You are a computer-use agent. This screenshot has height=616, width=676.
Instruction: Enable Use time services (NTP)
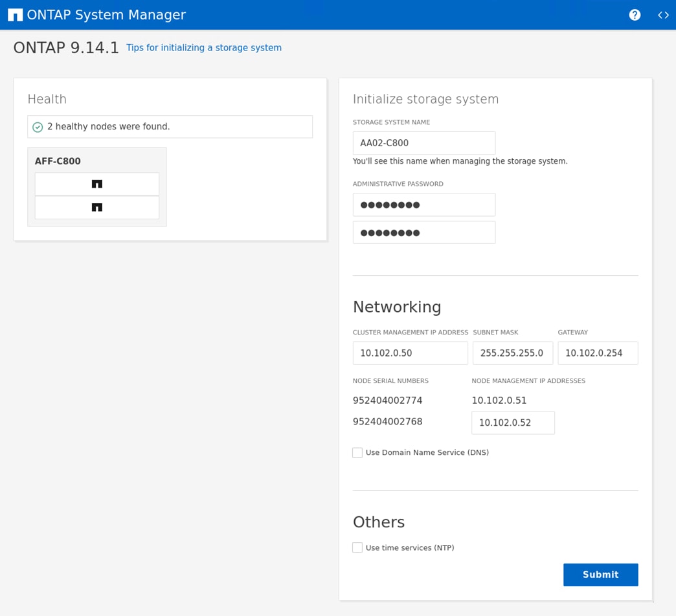357,547
